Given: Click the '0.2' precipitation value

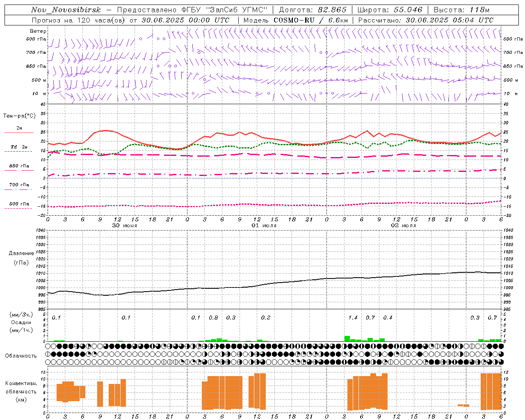Looking at the screenshot, I should pos(266,317).
